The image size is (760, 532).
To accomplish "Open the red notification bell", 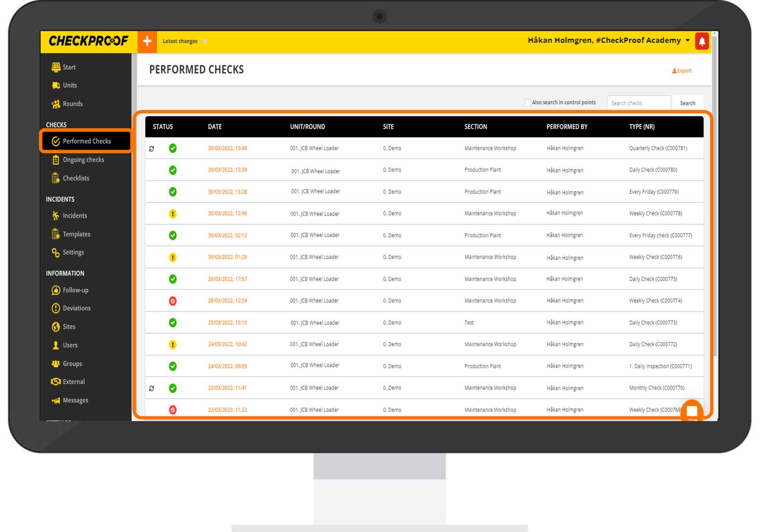I will coord(702,42).
